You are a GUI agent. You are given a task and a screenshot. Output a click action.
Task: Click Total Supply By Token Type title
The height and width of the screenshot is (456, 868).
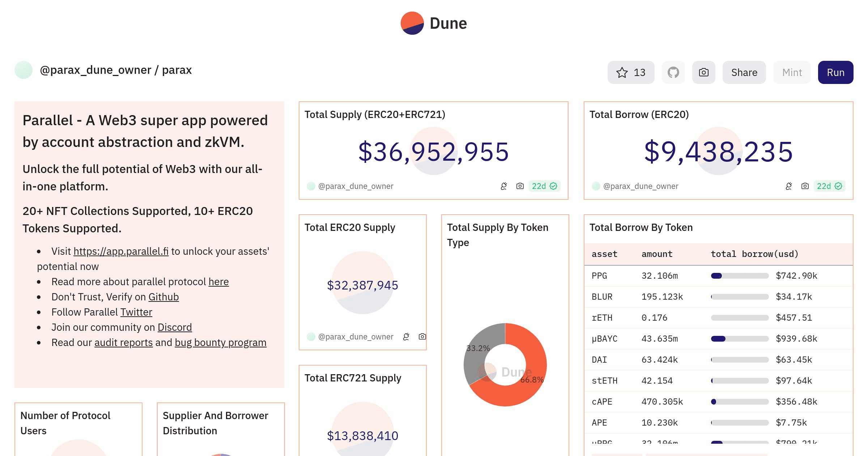(x=498, y=235)
